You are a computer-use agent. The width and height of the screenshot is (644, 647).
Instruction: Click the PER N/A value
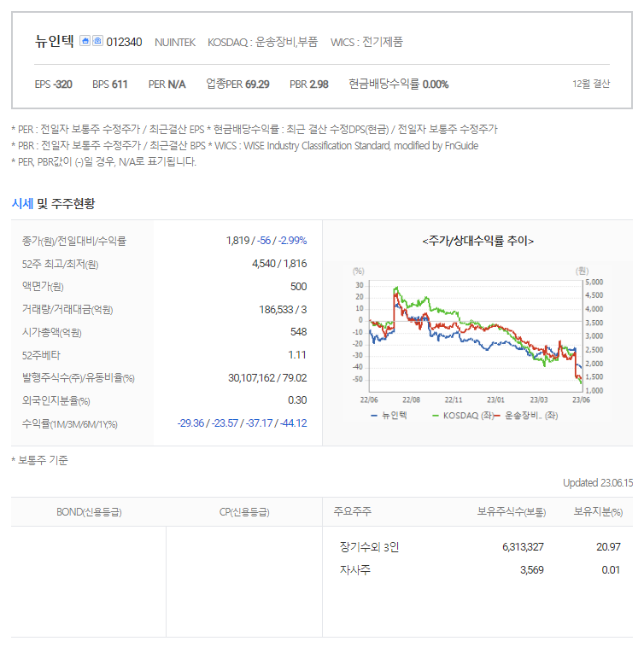pos(167,85)
